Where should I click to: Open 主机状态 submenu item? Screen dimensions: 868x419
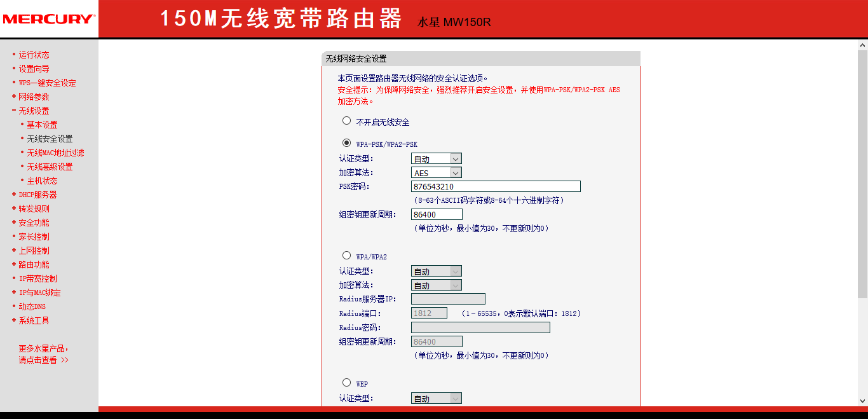[x=42, y=181]
